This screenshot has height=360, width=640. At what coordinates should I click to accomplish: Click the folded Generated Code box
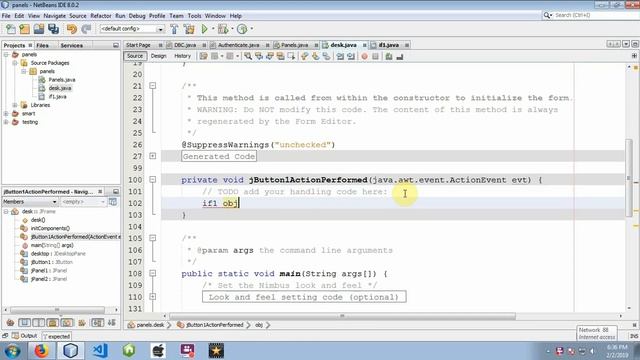click(219, 156)
